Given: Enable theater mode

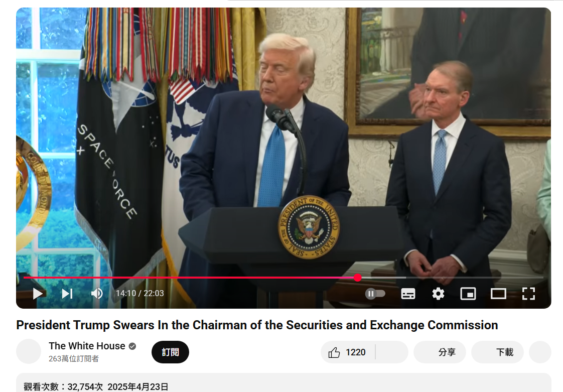Looking at the screenshot, I should 498,294.
